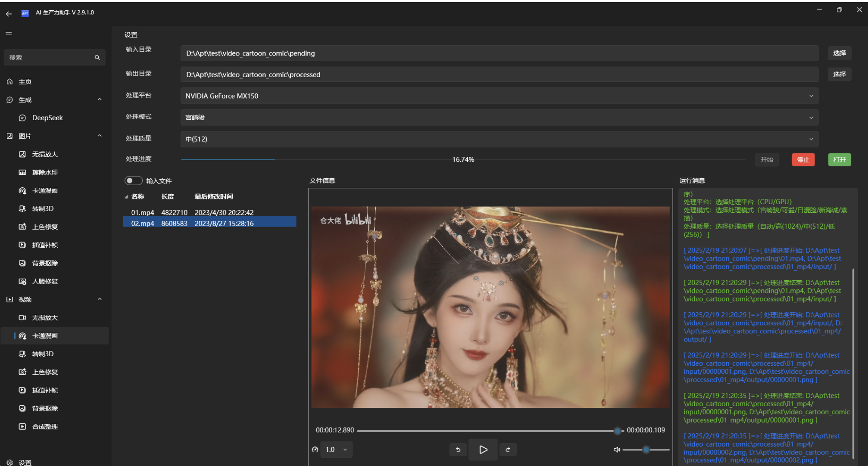Mute using the speaker volume icon
868x466 pixels.
coord(617,450)
